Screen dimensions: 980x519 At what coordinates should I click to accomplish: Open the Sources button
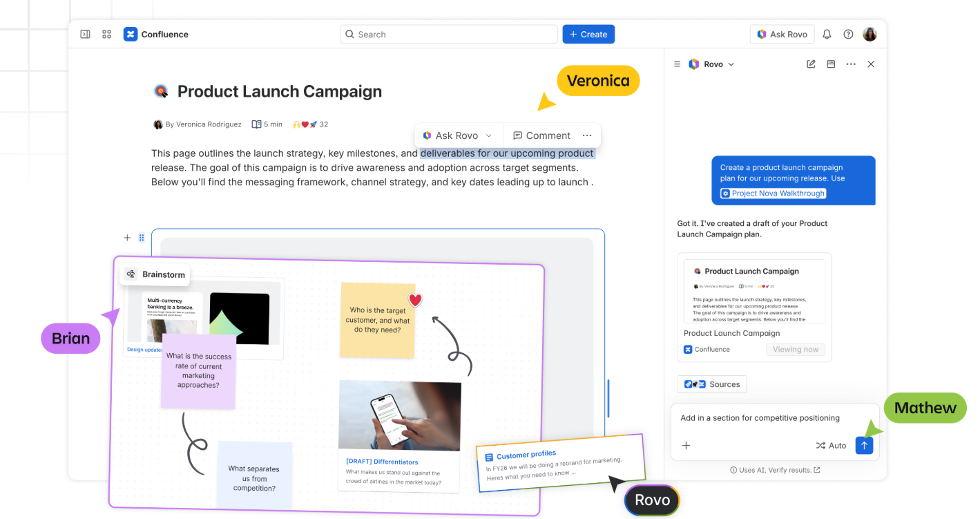pos(712,384)
